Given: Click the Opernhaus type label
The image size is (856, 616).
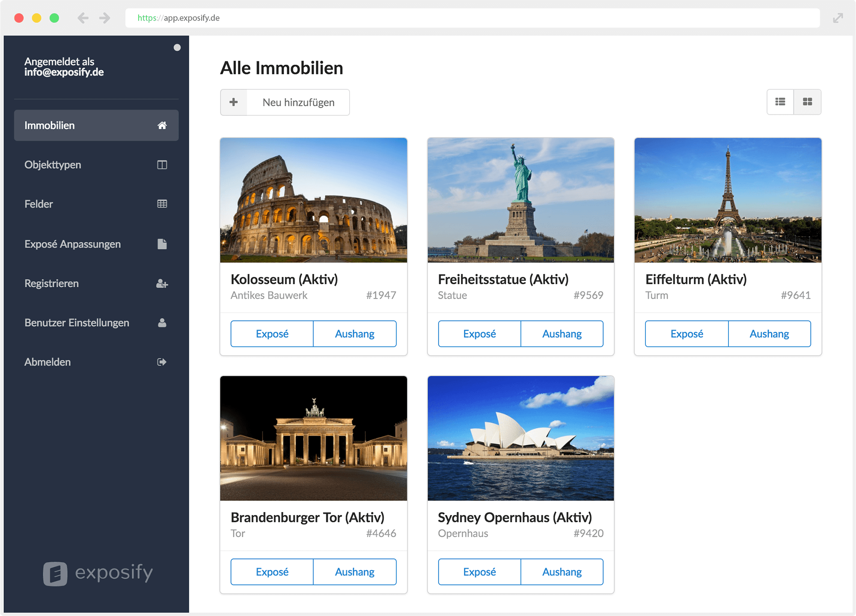Looking at the screenshot, I should coord(463,534).
